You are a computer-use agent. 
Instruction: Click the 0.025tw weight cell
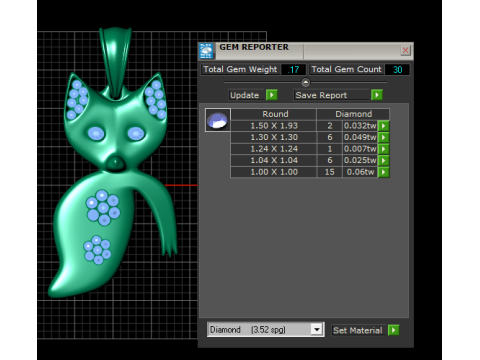pyautogui.click(x=360, y=160)
